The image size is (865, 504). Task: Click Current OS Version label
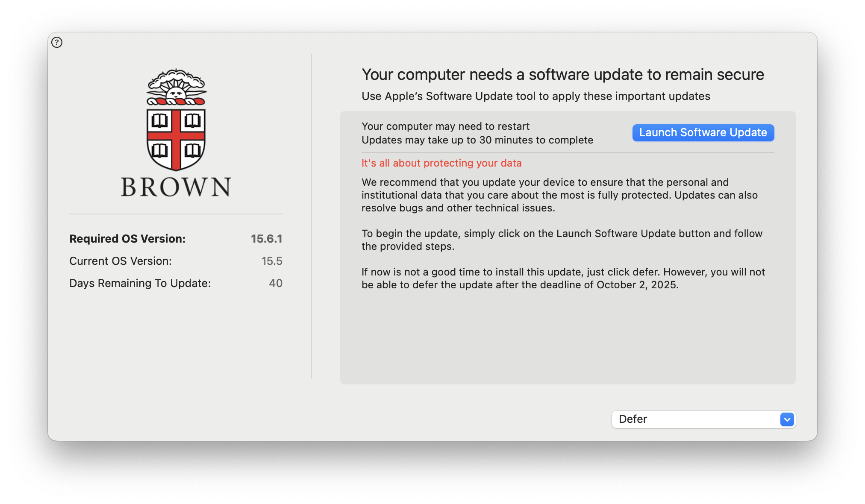coord(121,261)
